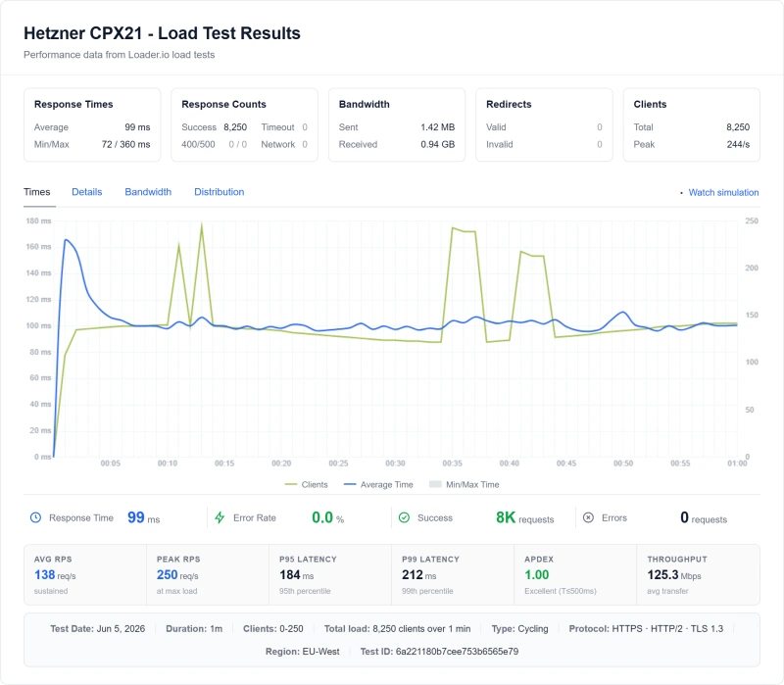Click the Response Counts card title
The height and width of the screenshot is (685, 784).
click(x=223, y=104)
